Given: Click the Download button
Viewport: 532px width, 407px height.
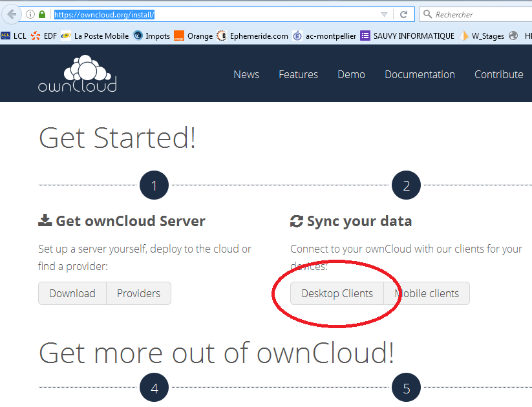Looking at the screenshot, I should (72, 293).
